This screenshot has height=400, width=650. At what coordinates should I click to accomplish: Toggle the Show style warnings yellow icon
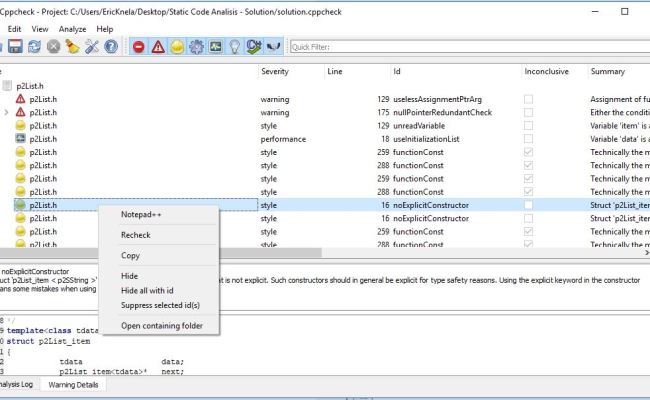pyautogui.click(x=177, y=46)
